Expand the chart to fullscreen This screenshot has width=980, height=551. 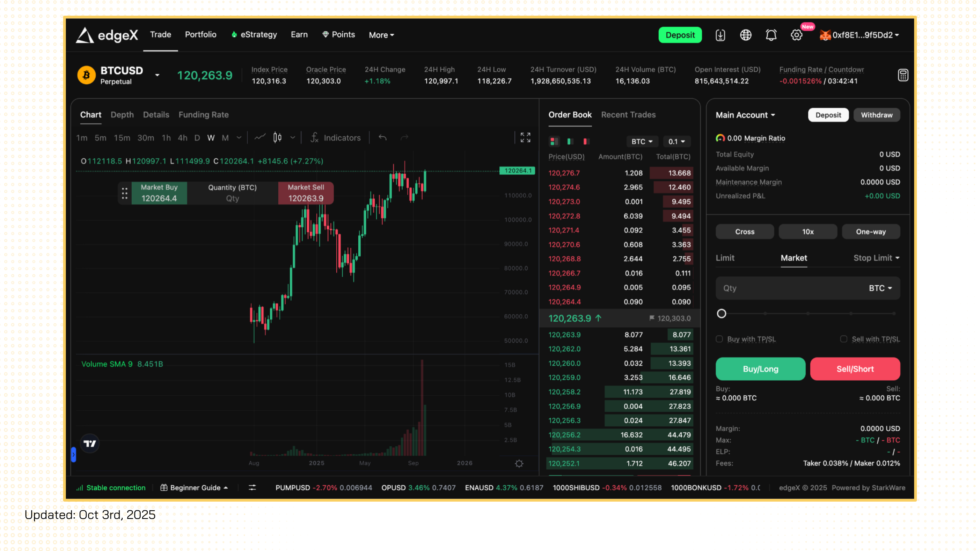click(525, 137)
